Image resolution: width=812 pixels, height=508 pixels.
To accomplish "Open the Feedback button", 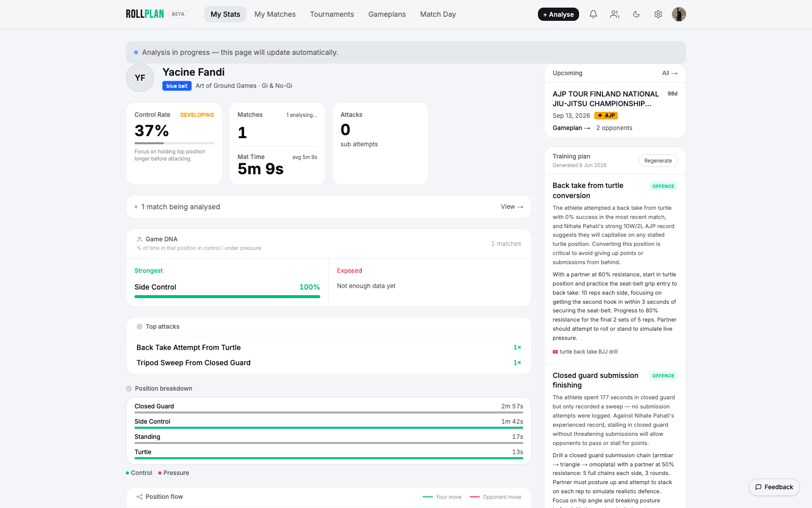I will [774, 487].
